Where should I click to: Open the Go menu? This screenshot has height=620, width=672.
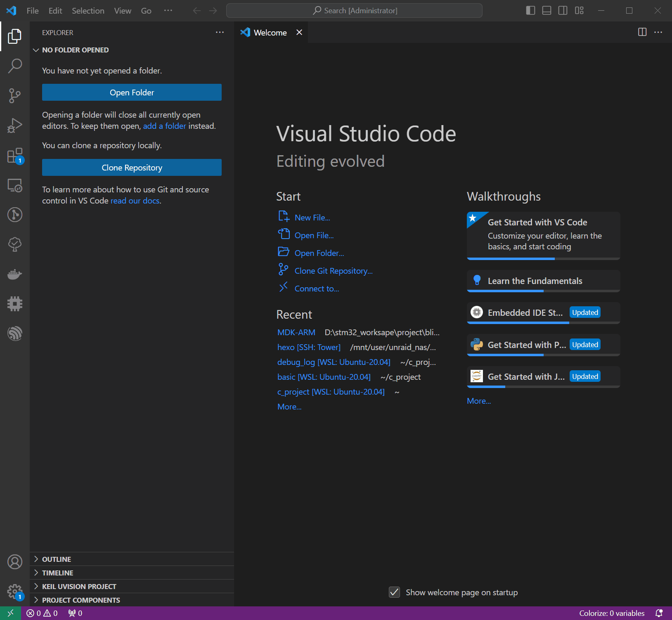click(146, 11)
